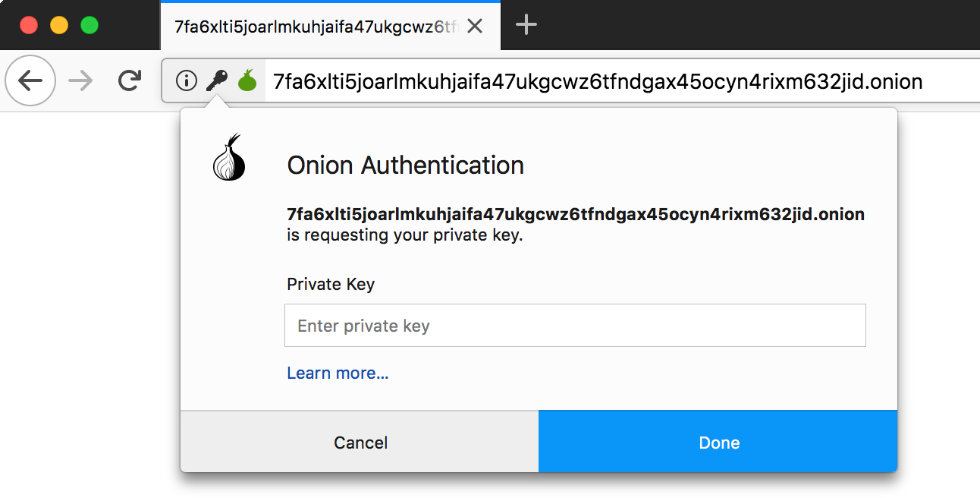Click the onion address in URL bar
The image size is (980, 498).
click(x=598, y=81)
